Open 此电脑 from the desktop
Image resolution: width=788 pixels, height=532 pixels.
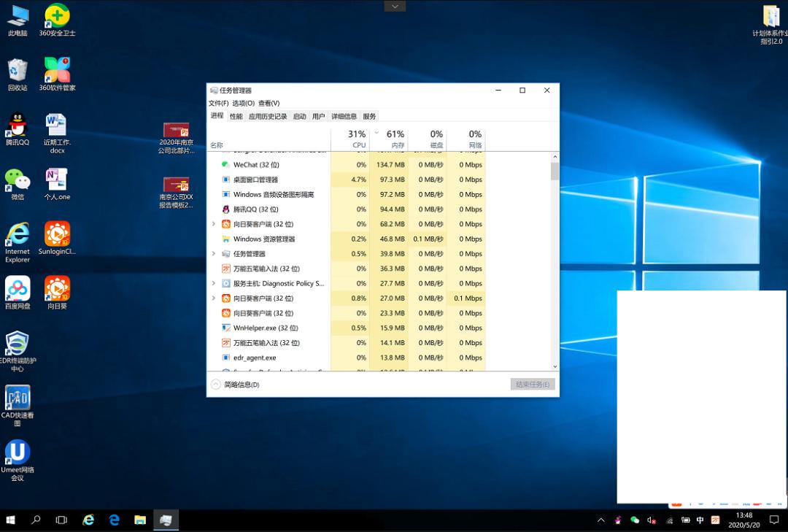click(17, 20)
